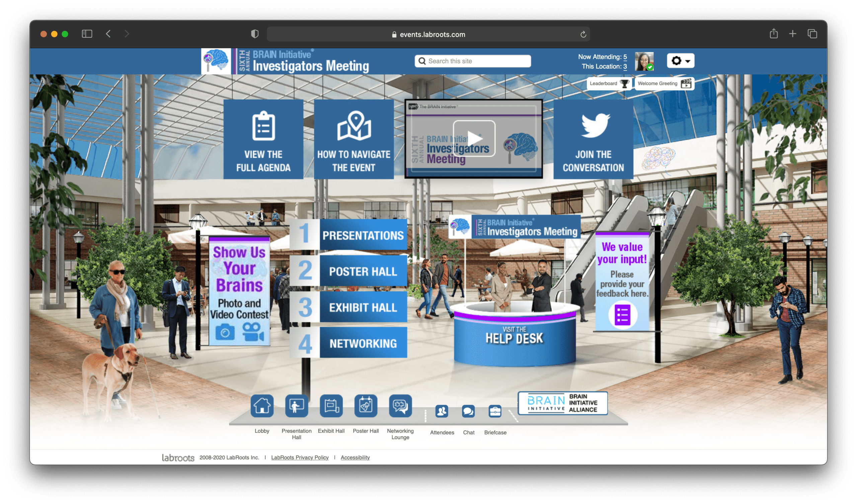The height and width of the screenshot is (504, 857).
Task: Click the events.labroots.com address bar
Action: 428,34
